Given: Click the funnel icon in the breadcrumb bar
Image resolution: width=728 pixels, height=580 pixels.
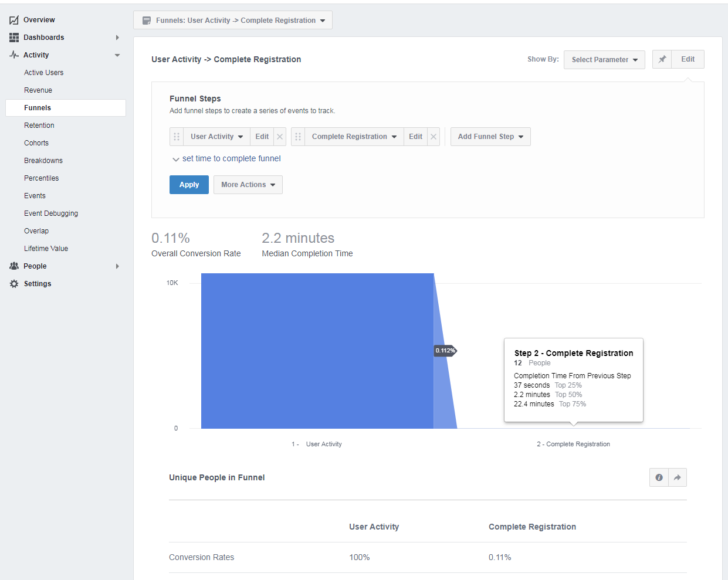Looking at the screenshot, I should pos(146,19).
